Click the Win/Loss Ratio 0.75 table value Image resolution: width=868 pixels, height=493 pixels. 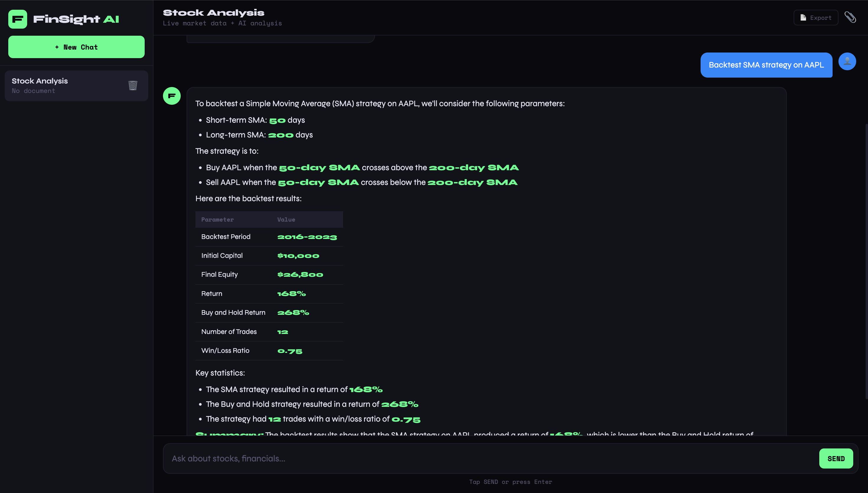(x=290, y=351)
